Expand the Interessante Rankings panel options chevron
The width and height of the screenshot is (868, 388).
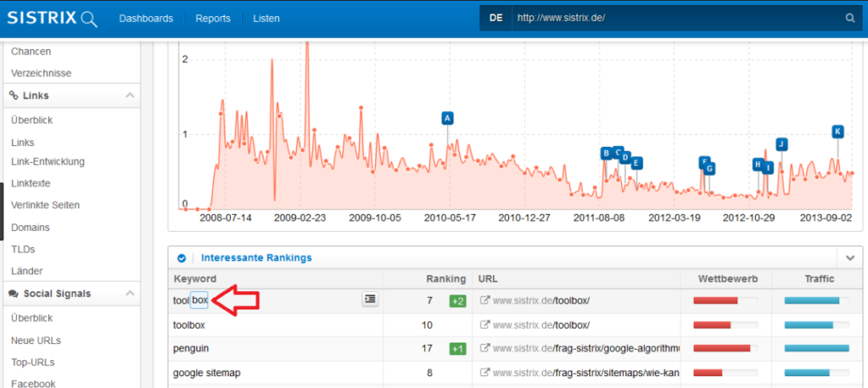click(849, 258)
